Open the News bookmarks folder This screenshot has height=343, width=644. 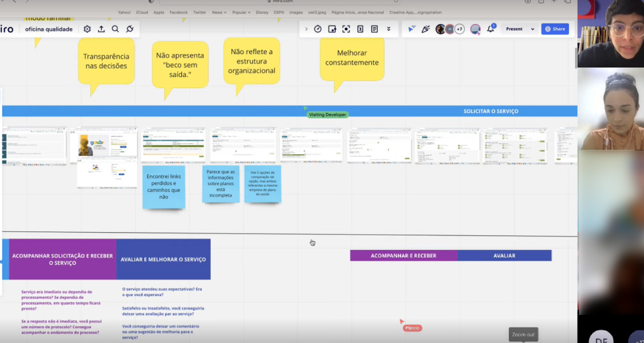point(219,12)
